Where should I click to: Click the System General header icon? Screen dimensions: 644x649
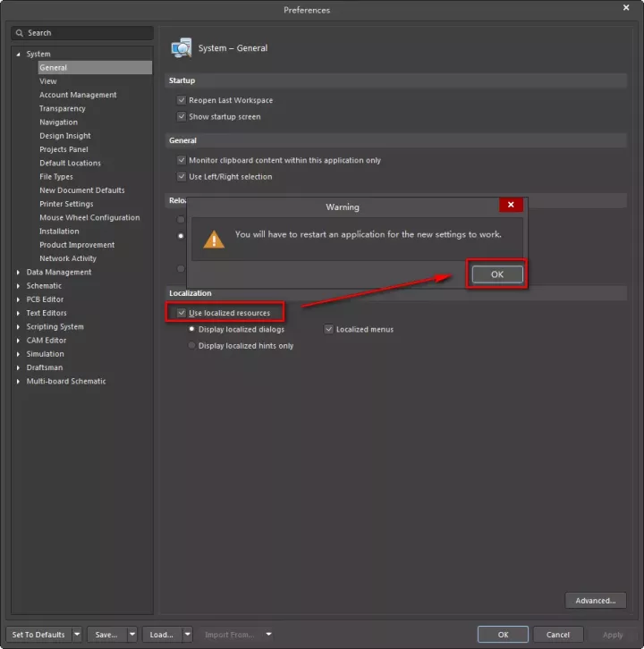tap(182, 48)
